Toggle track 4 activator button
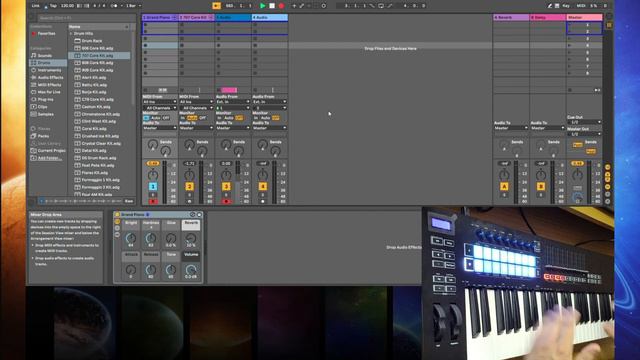The height and width of the screenshot is (360, 640). pyautogui.click(x=262, y=187)
